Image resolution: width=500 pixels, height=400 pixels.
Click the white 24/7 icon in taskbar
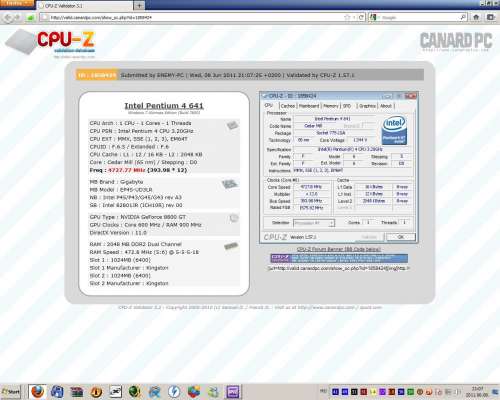pos(115,392)
